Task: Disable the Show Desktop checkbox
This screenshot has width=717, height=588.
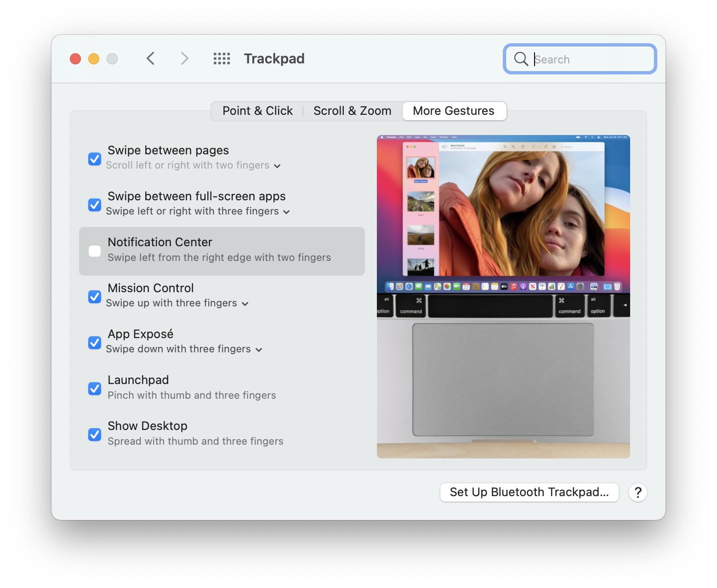Action: 95,435
